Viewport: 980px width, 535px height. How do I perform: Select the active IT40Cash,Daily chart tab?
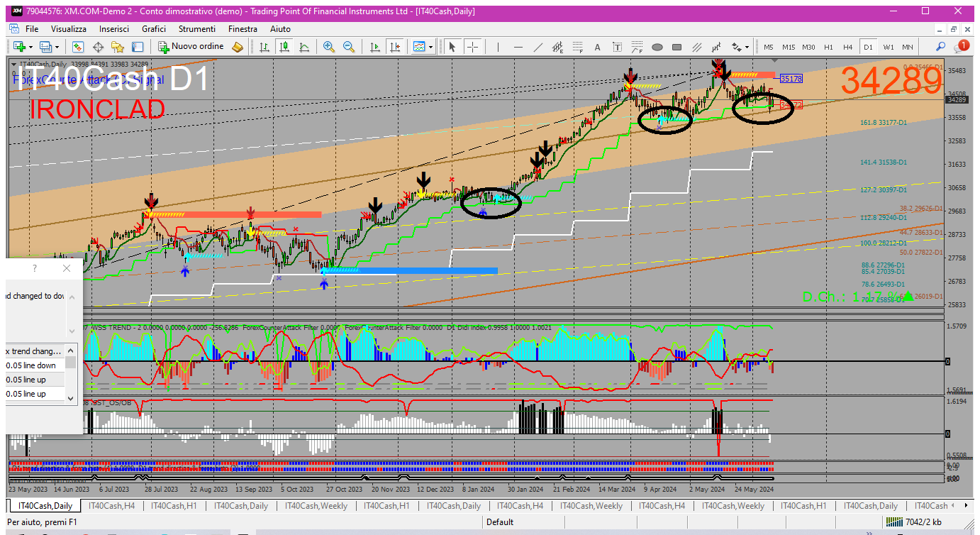click(45, 506)
